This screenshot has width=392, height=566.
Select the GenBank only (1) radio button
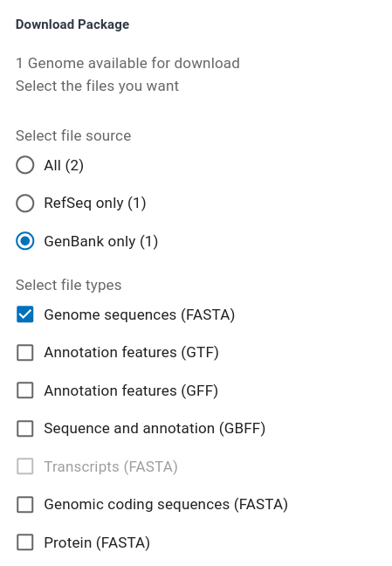point(25,241)
